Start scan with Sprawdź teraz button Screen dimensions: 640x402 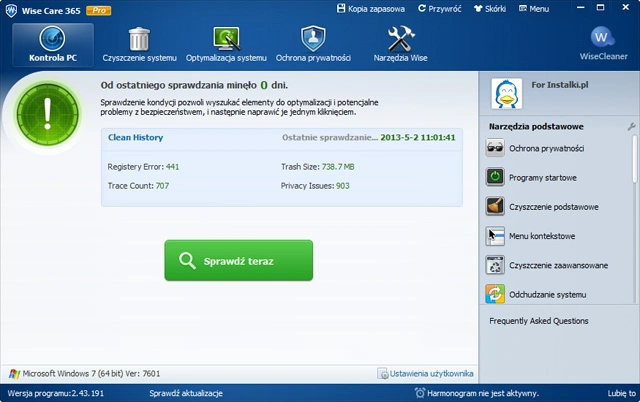tap(239, 261)
